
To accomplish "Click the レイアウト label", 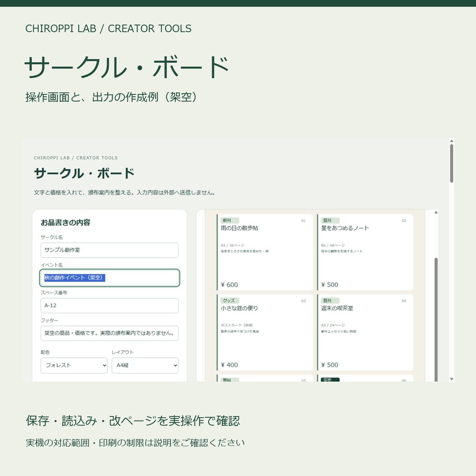I will pyautogui.click(x=123, y=352).
